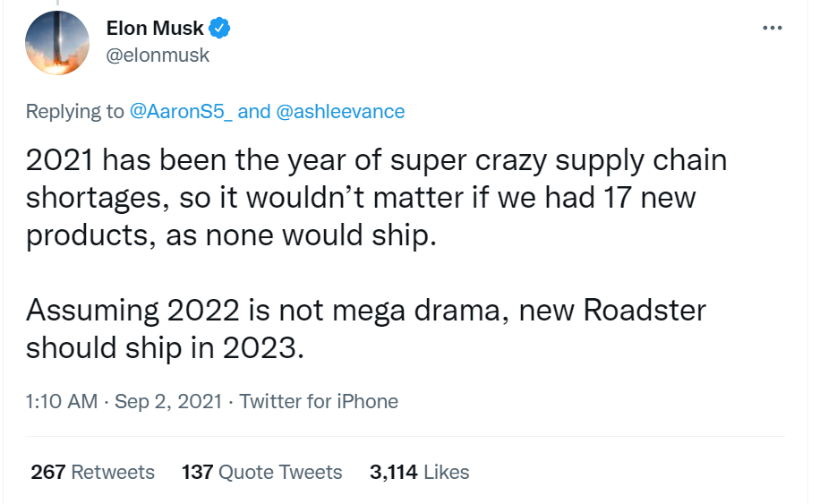Open the Twitter for iPhone source link
This screenshot has height=504, width=837.
pyautogui.click(x=319, y=401)
